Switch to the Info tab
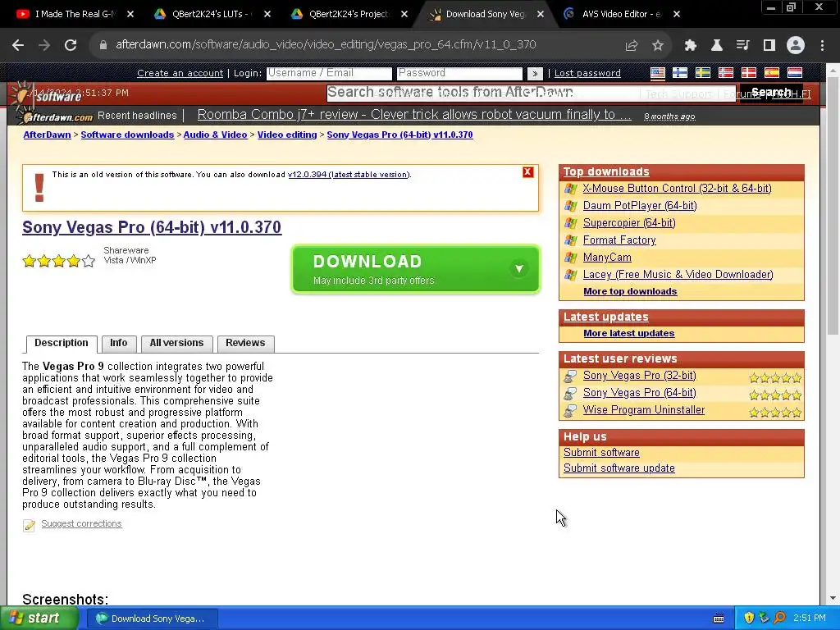 point(119,344)
